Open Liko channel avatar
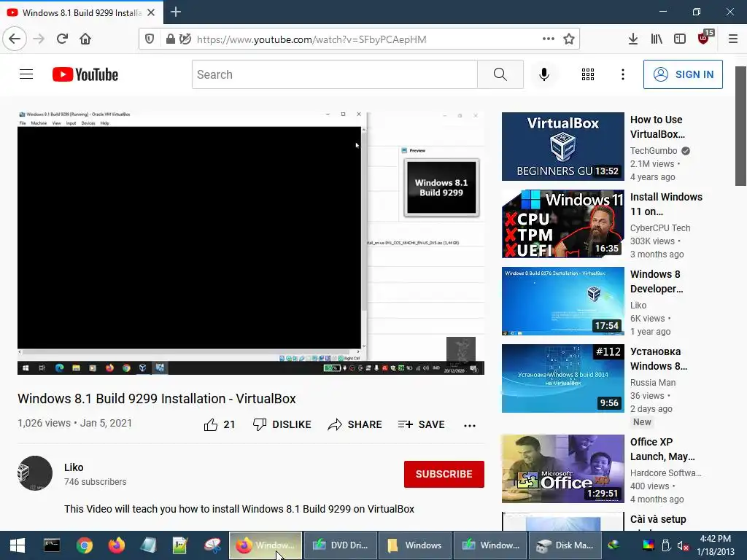The image size is (747, 560). coord(35,473)
